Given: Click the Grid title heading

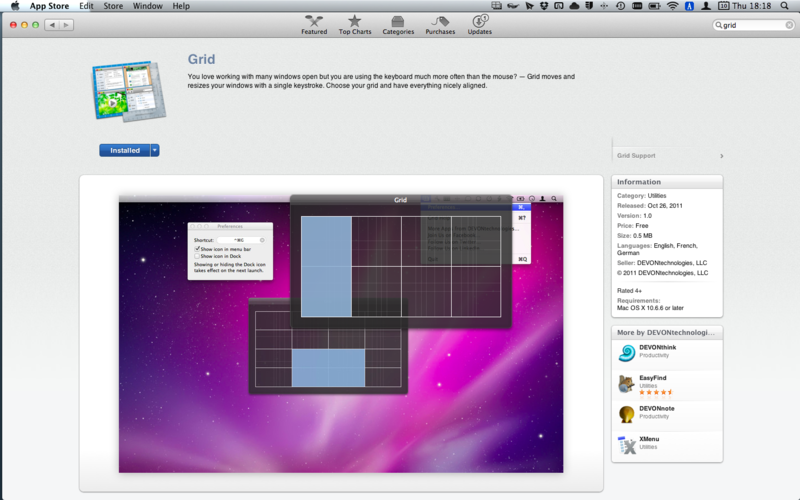Looking at the screenshot, I should (201, 59).
